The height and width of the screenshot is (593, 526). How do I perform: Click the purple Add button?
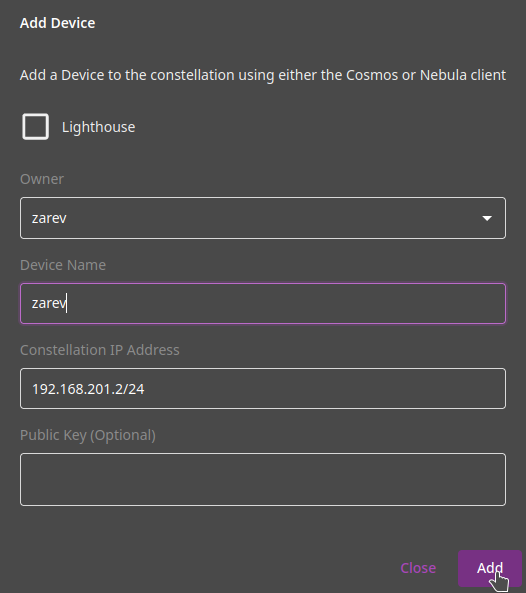pos(490,568)
